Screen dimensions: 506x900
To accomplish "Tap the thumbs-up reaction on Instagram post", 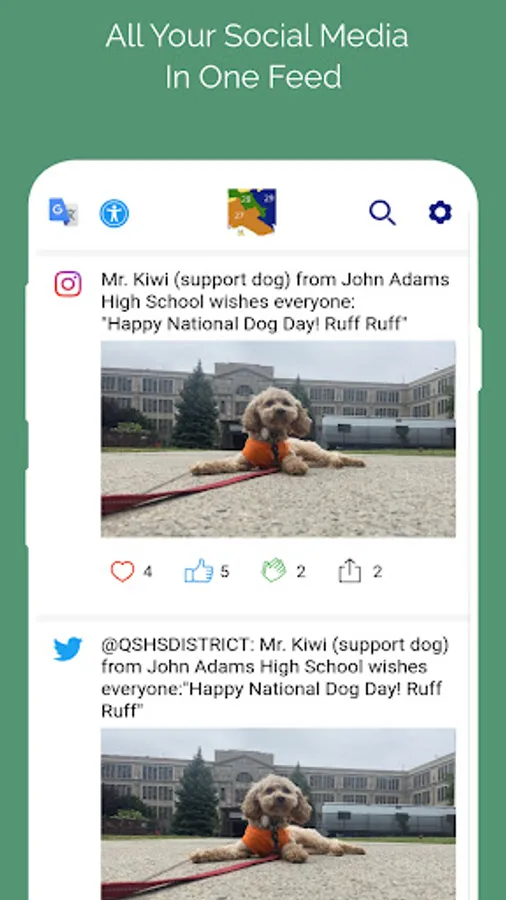I will [x=198, y=571].
